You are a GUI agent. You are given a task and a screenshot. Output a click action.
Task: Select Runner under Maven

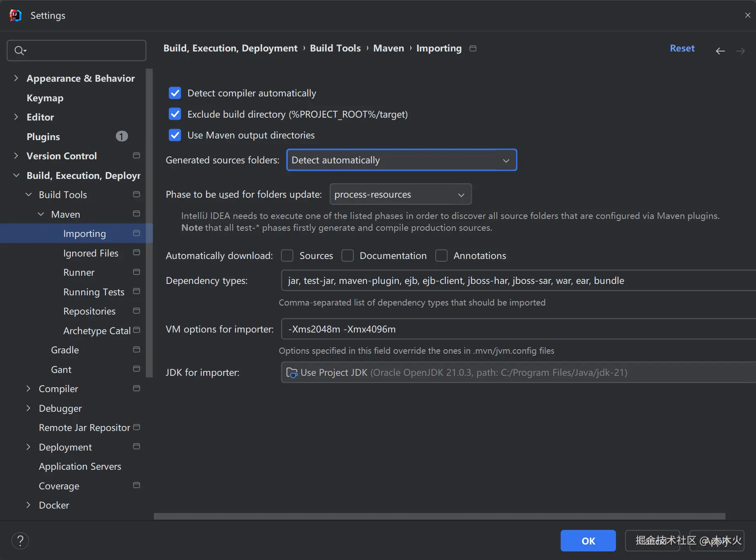(79, 272)
